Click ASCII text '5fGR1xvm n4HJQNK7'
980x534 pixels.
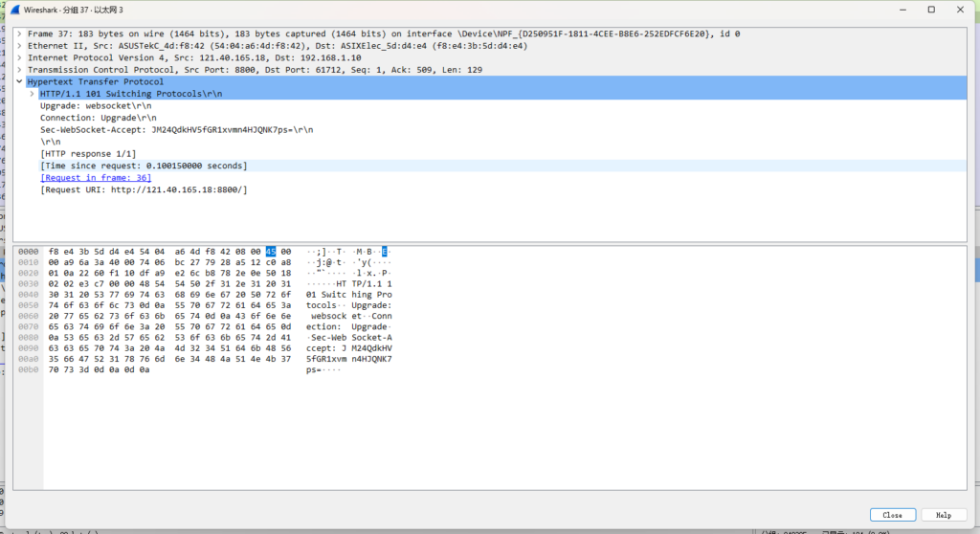tap(348, 359)
